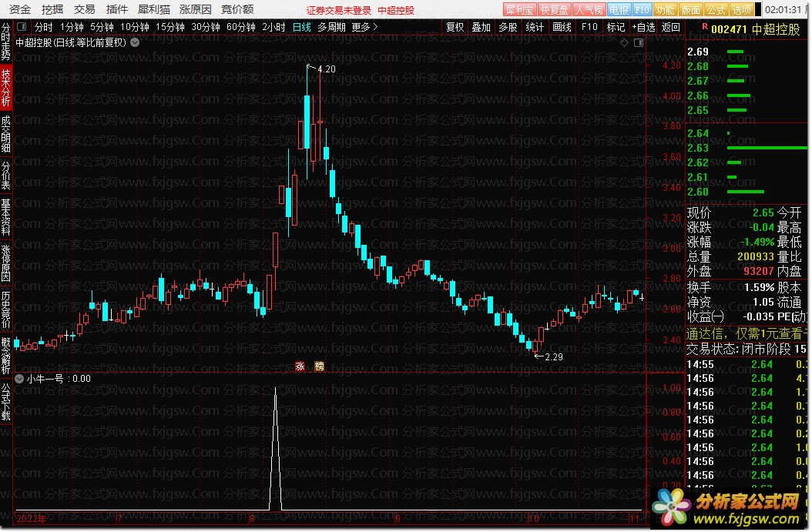The height and width of the screenshot is (532, 812).
Task: Switch to 2小时 period
Action: [x=273, y=27]
